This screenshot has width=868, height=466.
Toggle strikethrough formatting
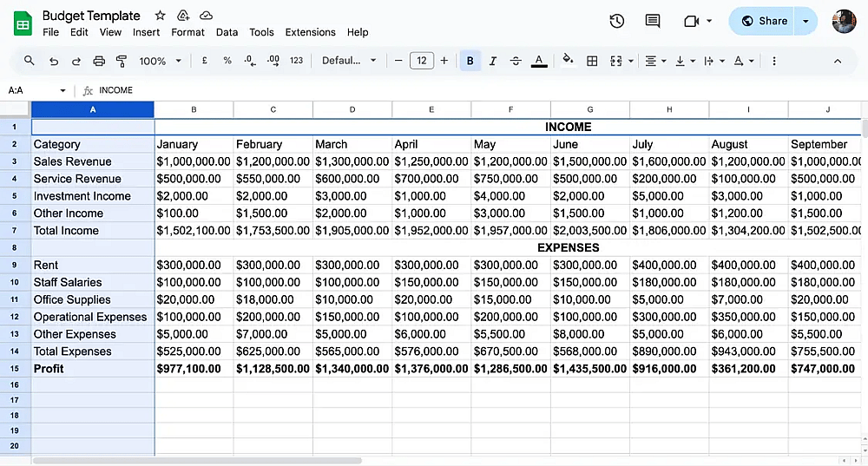click(516, 61)
